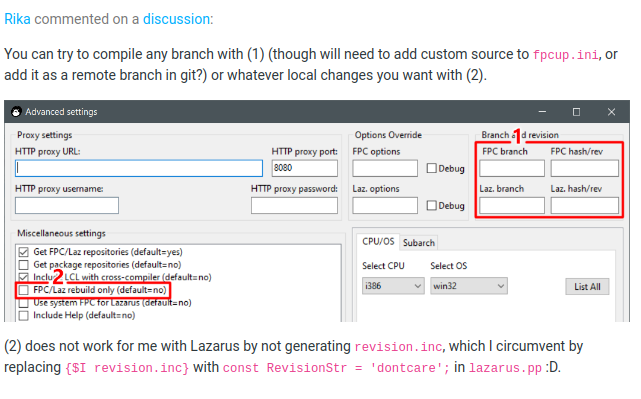Open the Select CPU dropdown showing i386

(x=393, y=286)
